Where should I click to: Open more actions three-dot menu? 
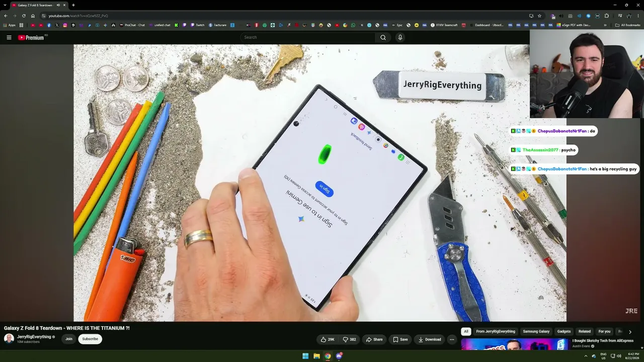pyautogui.click(x=452, y=339)
